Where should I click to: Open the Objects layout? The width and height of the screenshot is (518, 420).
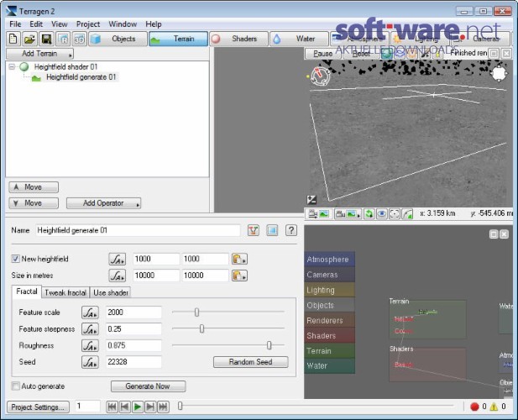tap(118, 39)
